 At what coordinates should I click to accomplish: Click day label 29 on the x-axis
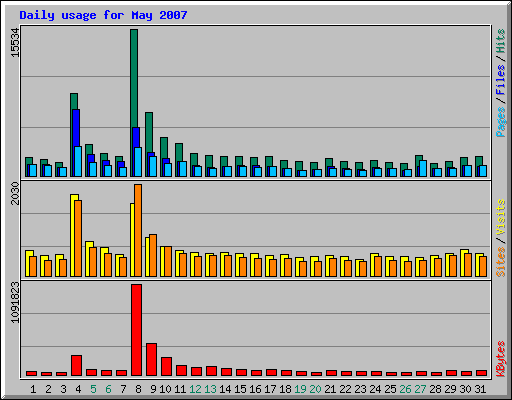tap(450, 389)
